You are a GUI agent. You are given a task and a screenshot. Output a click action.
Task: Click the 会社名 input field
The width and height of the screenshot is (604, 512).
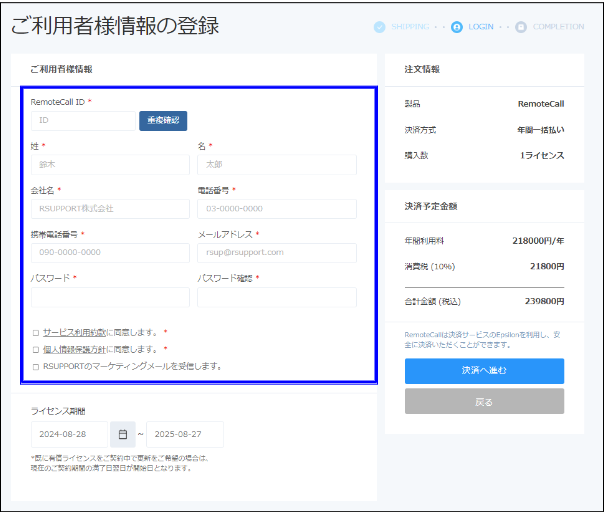point(109,209)
